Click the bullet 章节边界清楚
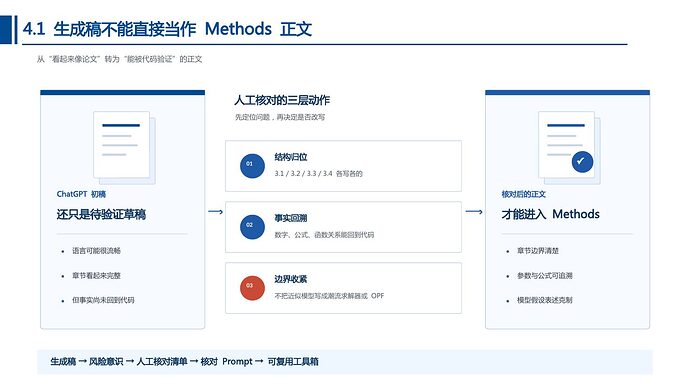 click(x=538, y=251)
